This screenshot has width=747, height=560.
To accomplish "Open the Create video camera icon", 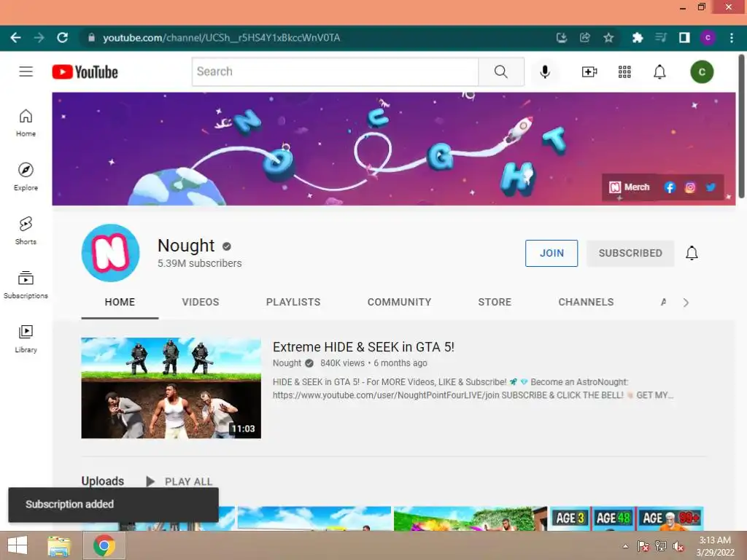I will [x=589, y=72].
